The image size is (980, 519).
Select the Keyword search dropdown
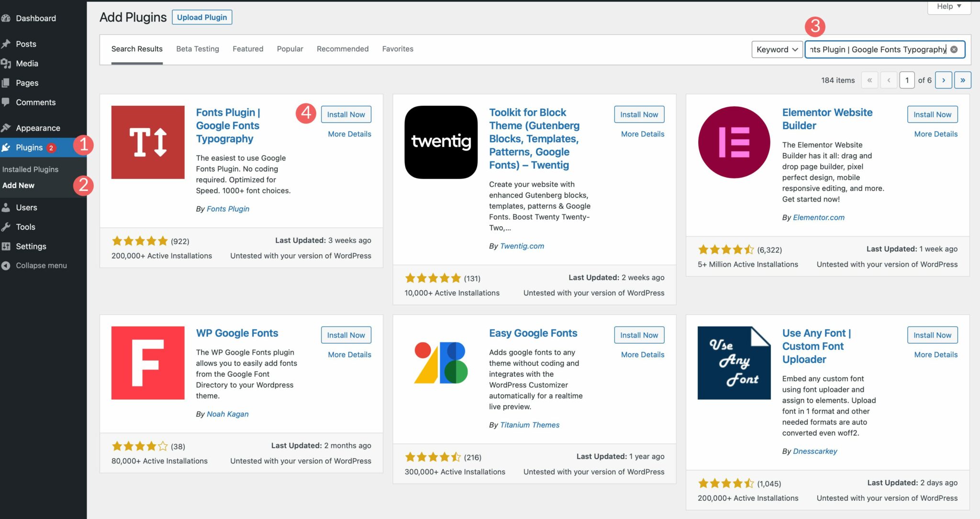pyautogui.click(x=776, y=48)
